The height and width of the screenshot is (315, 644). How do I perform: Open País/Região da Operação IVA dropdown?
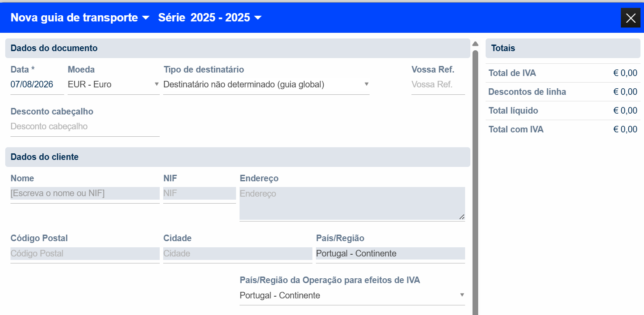(352, 295)
